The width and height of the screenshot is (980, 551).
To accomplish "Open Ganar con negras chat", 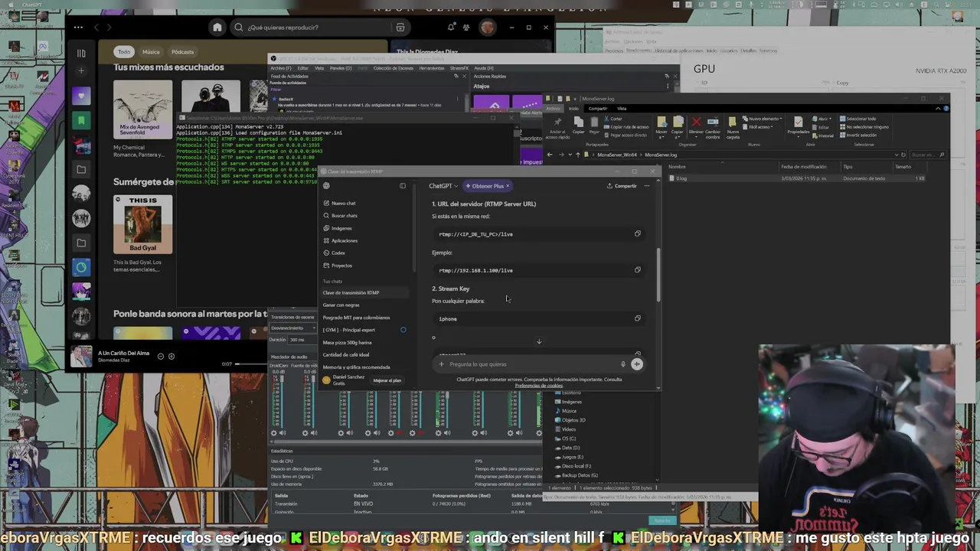I will [341, 305].
